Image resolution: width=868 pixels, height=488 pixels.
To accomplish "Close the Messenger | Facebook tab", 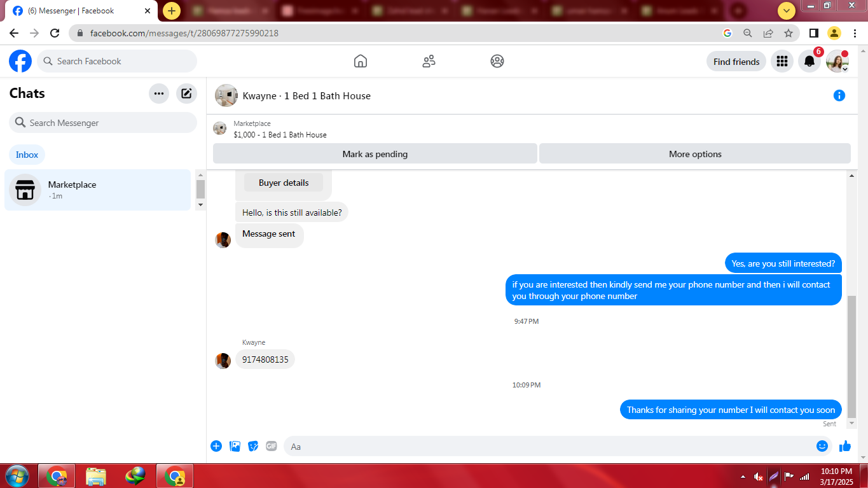I will 147,11.
